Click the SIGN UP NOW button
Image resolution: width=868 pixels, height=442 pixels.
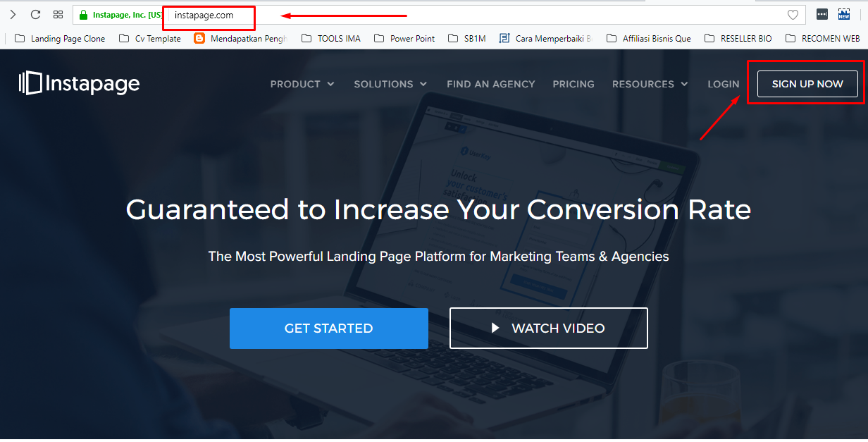[806, 83]
